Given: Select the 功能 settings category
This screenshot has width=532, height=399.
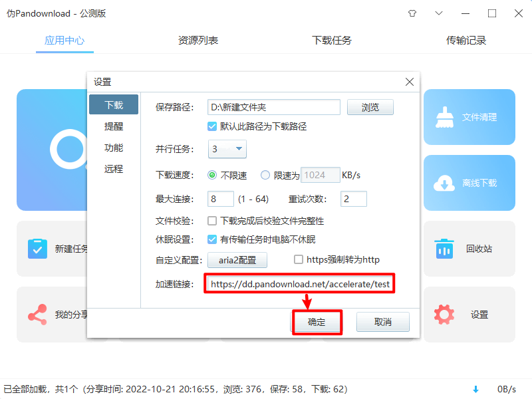Looking at the screenshot, I should click(114, 148).
